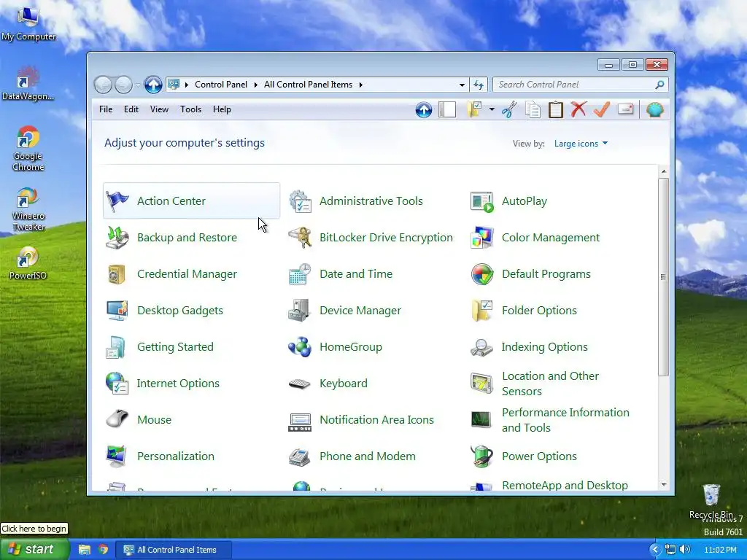Image resolution: width=747 pixels, height=560 pixels.
Task: Open the Edit menu
Action: point(131,109)
